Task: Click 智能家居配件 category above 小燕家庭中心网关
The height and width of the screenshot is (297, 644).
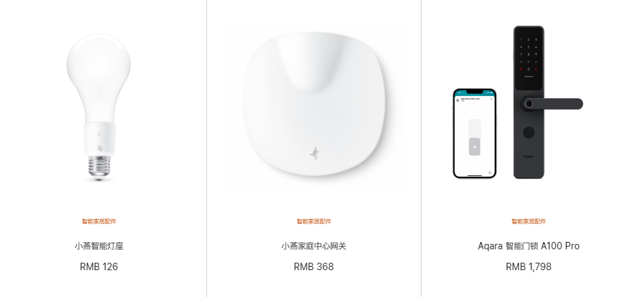Action: (x=314, y=222)
